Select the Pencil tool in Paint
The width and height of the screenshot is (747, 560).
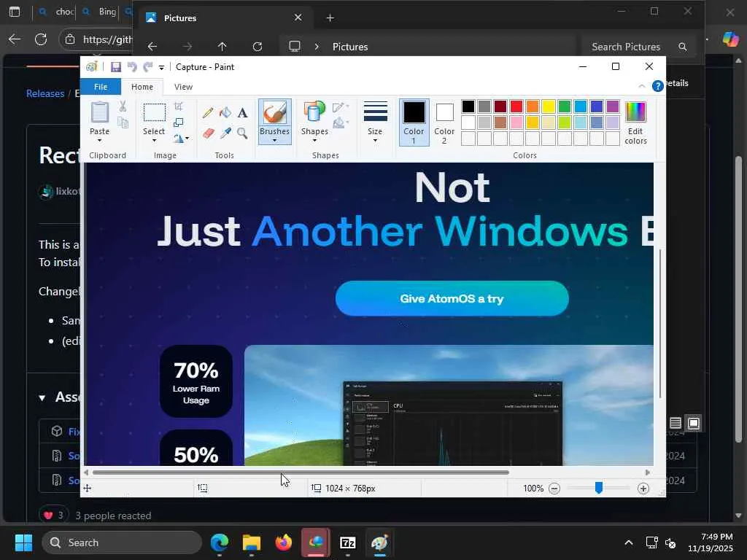tap(208, 112)
